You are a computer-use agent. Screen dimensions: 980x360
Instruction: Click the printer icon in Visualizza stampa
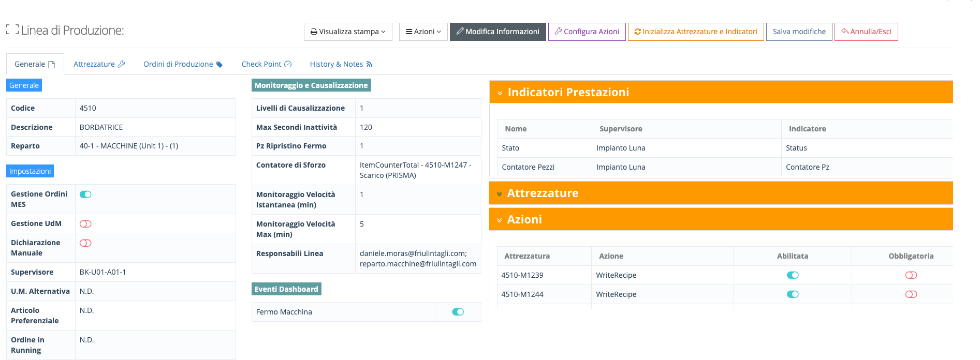[314, 32]
